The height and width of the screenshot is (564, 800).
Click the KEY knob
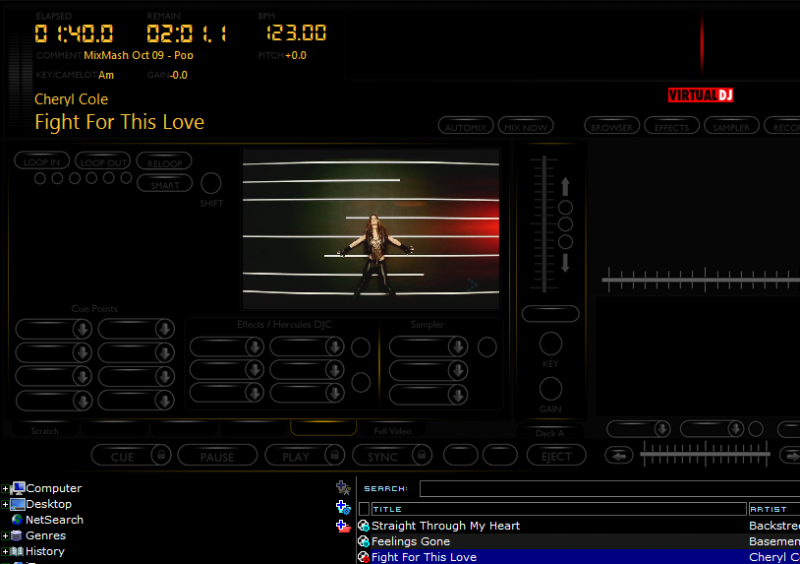(x=550, y=344)
